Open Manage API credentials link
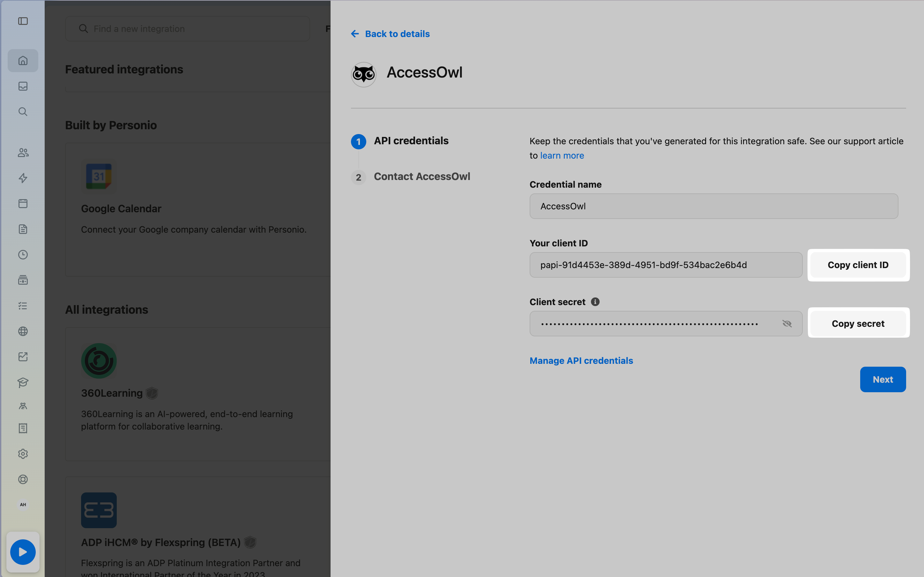This screenshot has width=924, height=577. pos(581,361)
